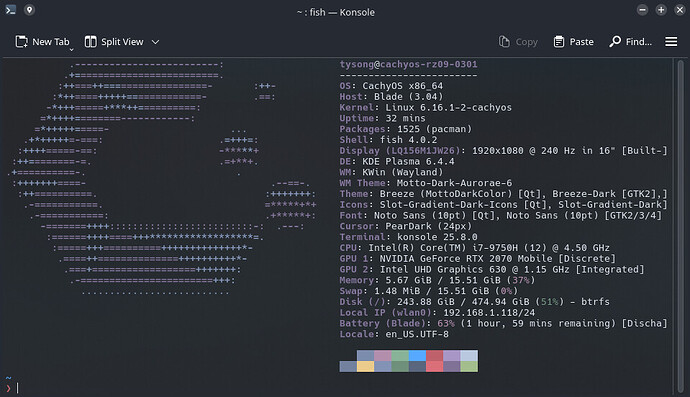Click 'Battery (Blade): 63%' line
The height and width of the screenshot is (397, 690).
[x=503, y=323]
